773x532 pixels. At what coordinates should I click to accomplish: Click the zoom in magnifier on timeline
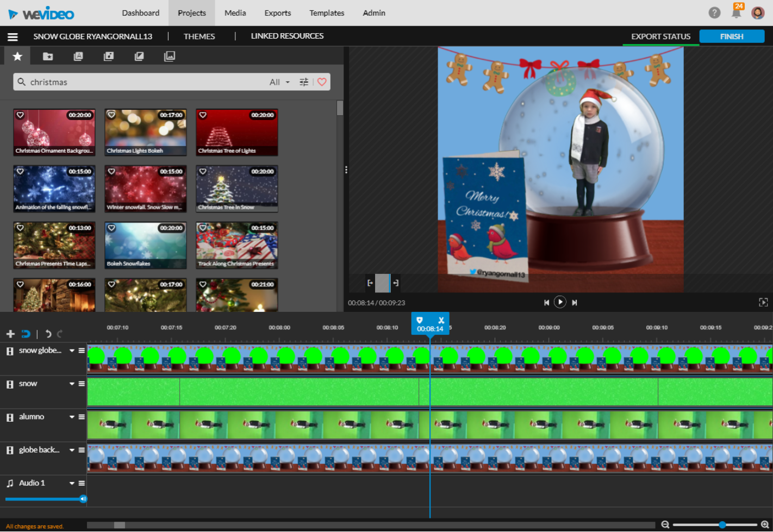click(765, 525)
